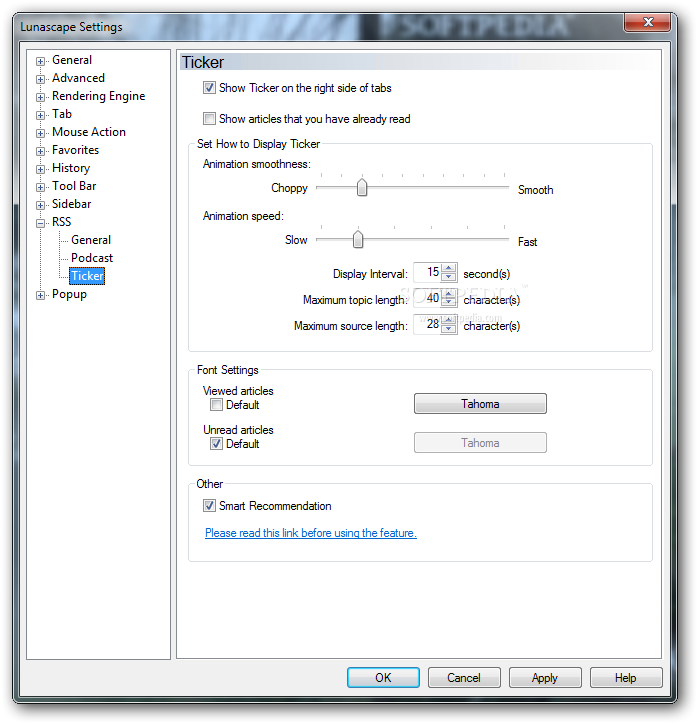Click the Maximum source length field
Image resolution: width=698 pixels, height=724 pixels.
tap(427, 324)
